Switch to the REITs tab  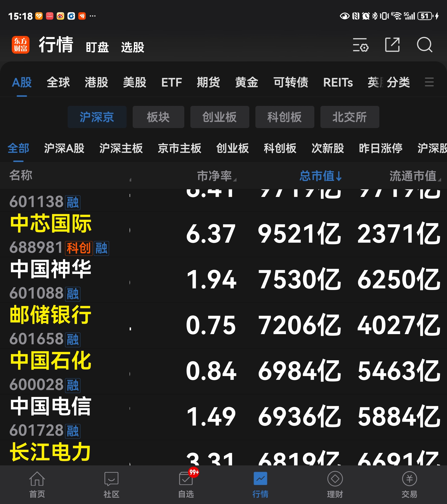338,82
